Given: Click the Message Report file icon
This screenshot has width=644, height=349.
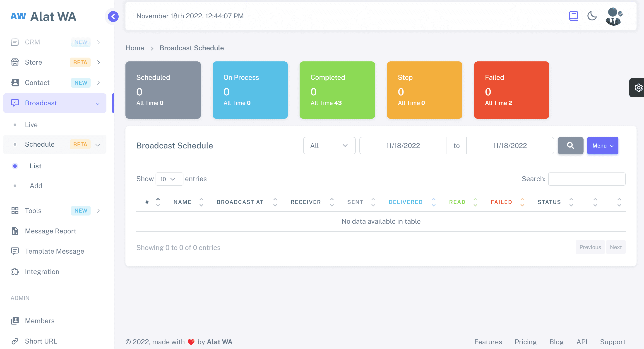Looking at the screenshot, I should (x=15, y=231).
